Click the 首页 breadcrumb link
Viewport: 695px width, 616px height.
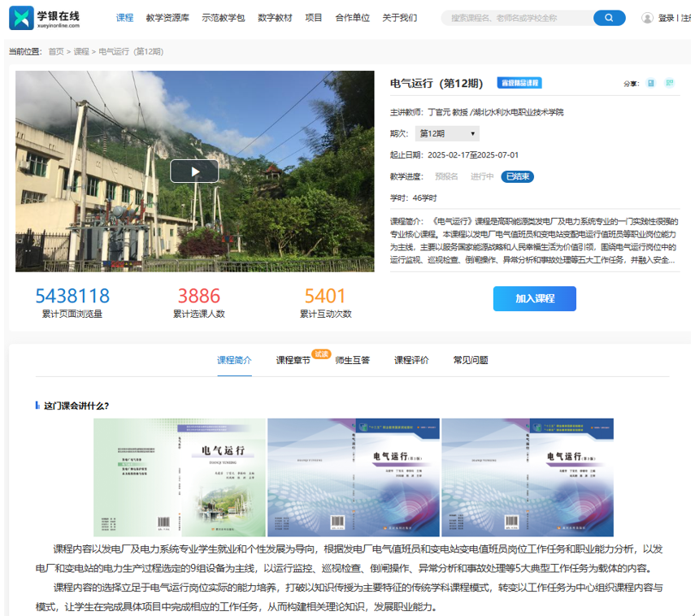pyautogui.click(x=56, y=51)
